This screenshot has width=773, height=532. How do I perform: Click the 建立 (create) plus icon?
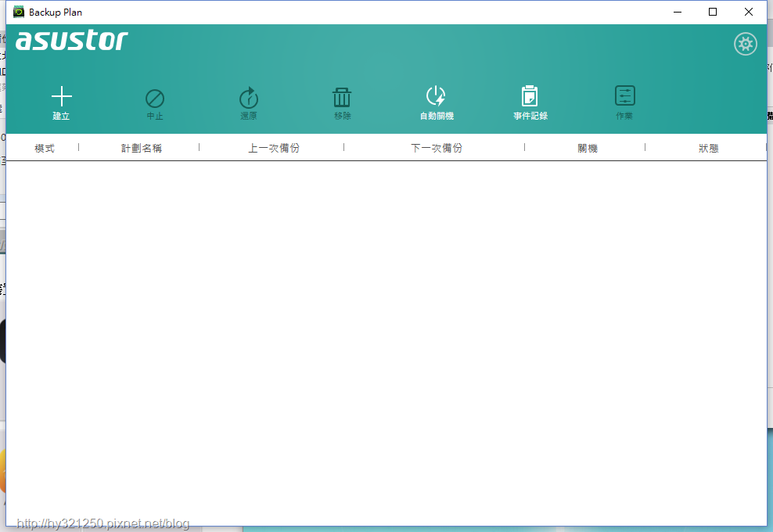coord(62,97)
